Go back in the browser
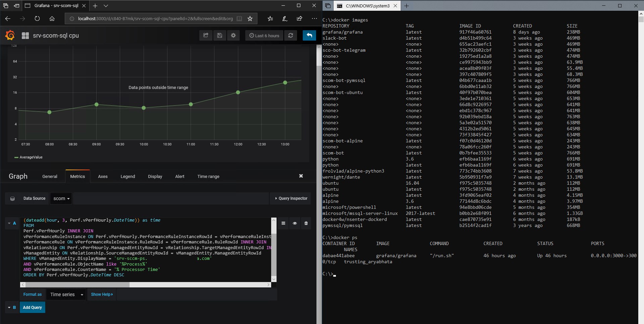Image resolution: width=644 pixels, height=324 pixels. tap(8, 18)
